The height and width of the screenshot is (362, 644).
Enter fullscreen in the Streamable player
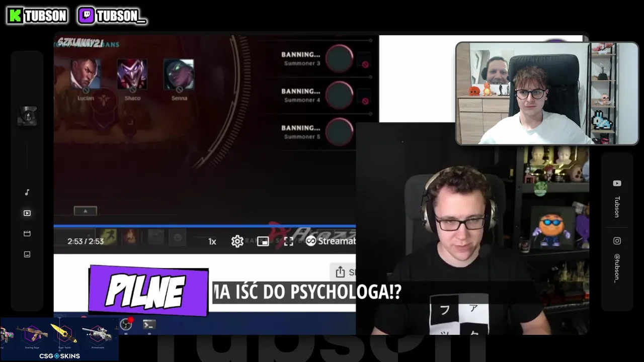[288, 241]
